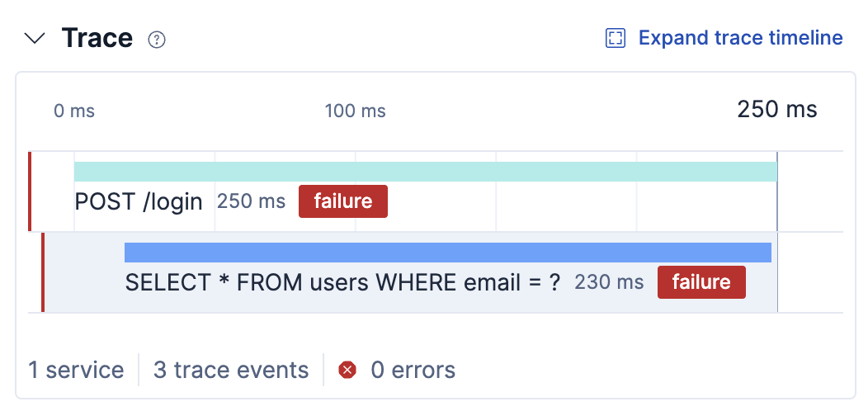
Task: Click the 0 ms timeline marker
Action: tap(74, 111)
